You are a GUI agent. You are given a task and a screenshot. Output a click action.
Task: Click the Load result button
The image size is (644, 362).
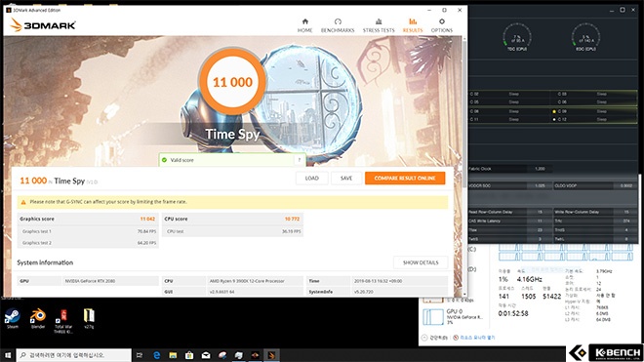tap(311, 178)
